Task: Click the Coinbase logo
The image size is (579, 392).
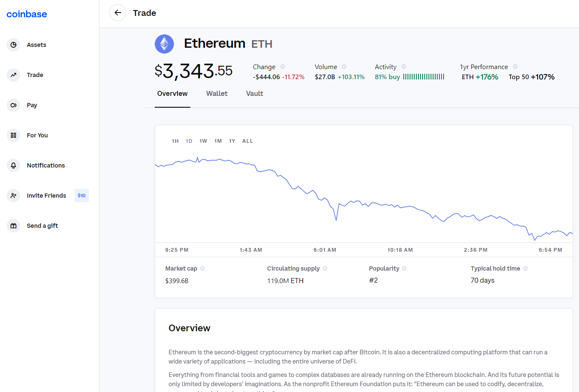Action: pyautogui.click(x=27, y=14)
